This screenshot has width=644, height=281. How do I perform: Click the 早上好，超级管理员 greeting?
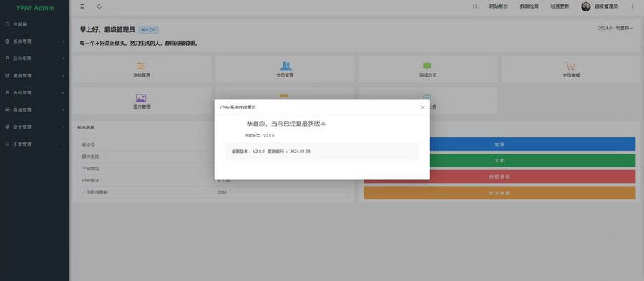107,30
